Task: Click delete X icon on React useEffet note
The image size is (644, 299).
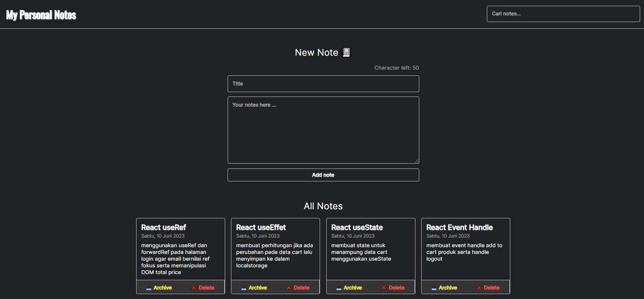Action: click(289, 288)
